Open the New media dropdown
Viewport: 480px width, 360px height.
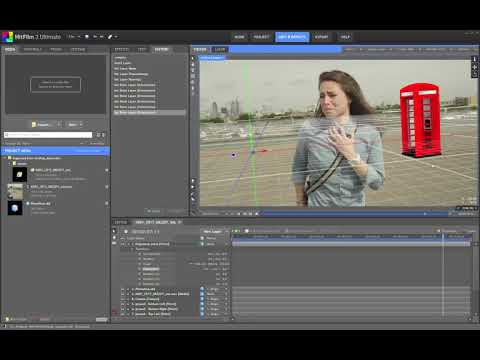tap(75, 124)
